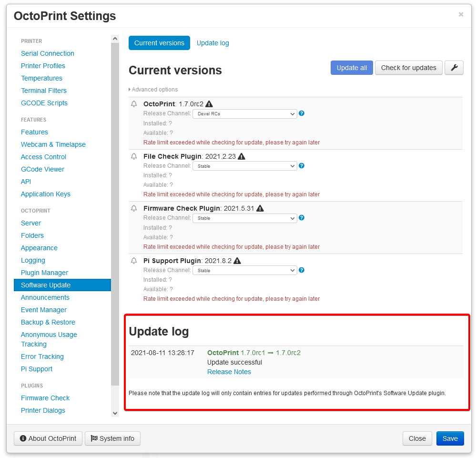Open the Devel RCs release channel dropdown
476x458 pixels.
(244, 113)
